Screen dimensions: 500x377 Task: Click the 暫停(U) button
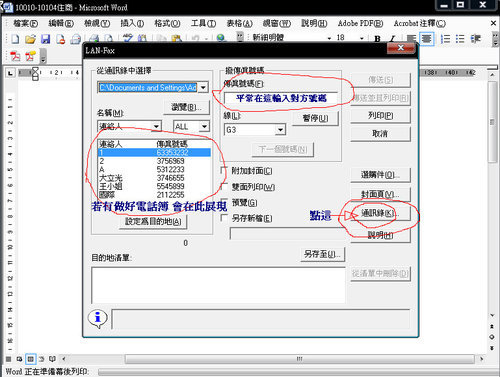(315, 118)
